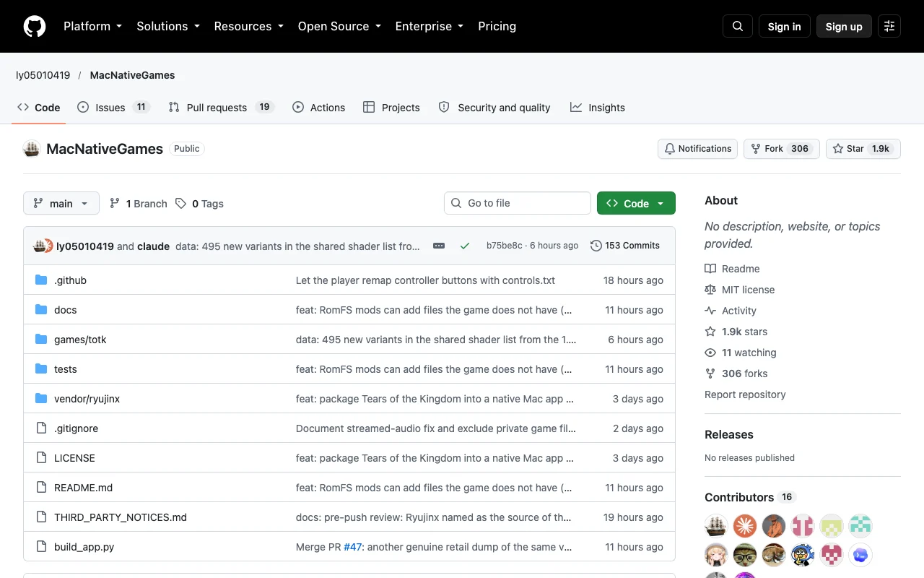The image size is (924, 578).
Task: Click the Sign up button
Action: click(844, 27)
